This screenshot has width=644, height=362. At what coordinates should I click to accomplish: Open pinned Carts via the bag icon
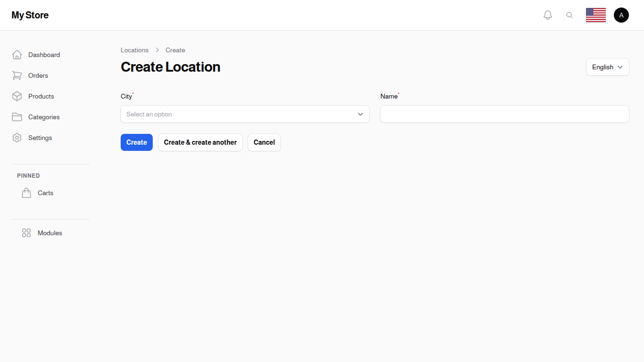coord(26,192)
